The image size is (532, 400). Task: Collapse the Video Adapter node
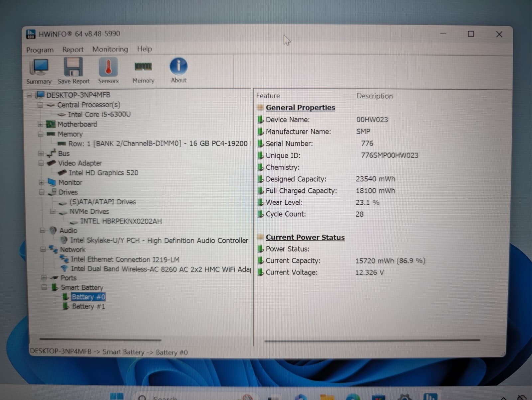pos(41,163)
